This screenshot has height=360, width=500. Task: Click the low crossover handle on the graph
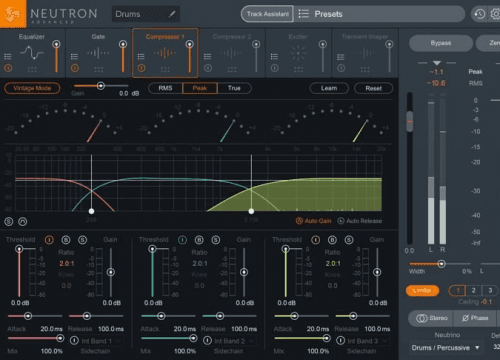[x=91, y=211]
